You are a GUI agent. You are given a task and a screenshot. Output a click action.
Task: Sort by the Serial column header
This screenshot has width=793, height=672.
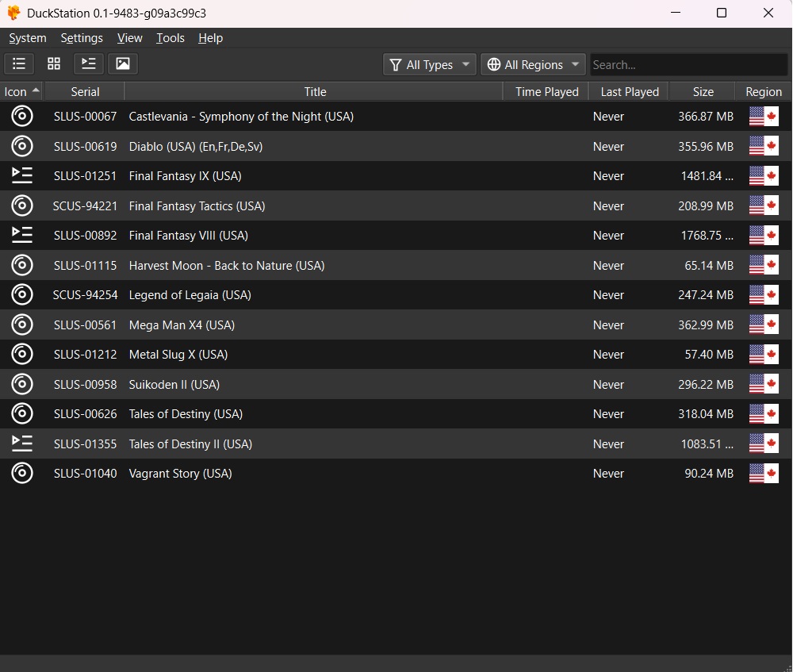(x=85, y=91)
